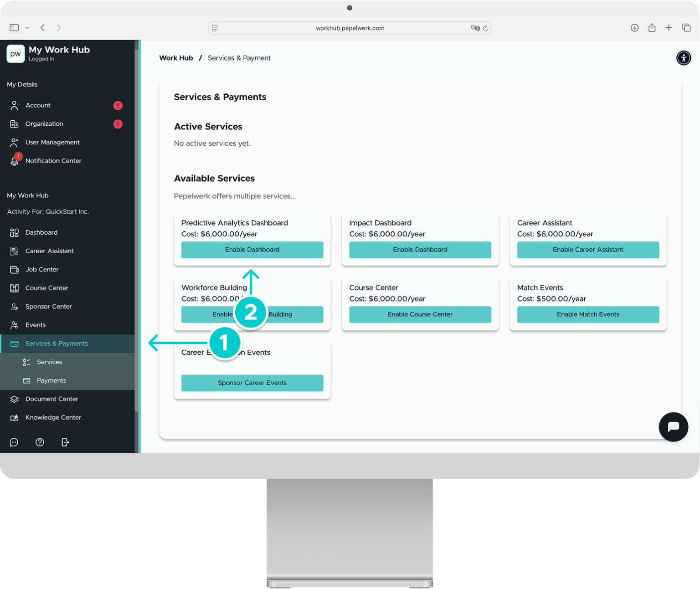Screen dimensions: 700x589
Task: Click Sponsor Career Events
Action: [252, 383]
